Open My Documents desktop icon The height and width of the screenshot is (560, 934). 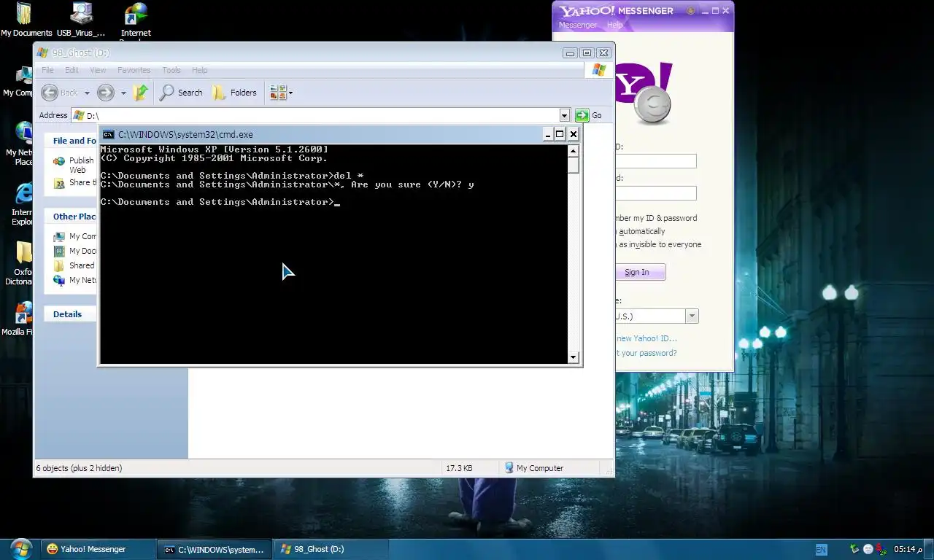[x=25, y=18]
